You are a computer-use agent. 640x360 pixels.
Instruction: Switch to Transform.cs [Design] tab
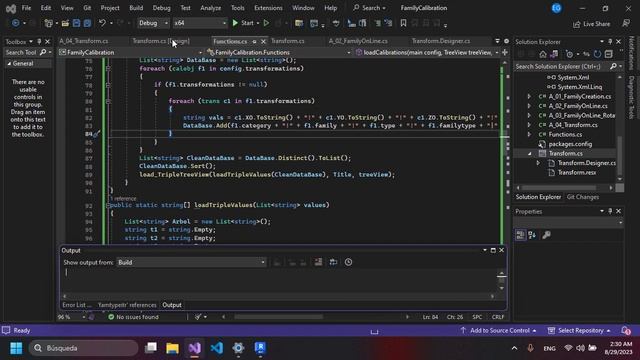[161, 41]
